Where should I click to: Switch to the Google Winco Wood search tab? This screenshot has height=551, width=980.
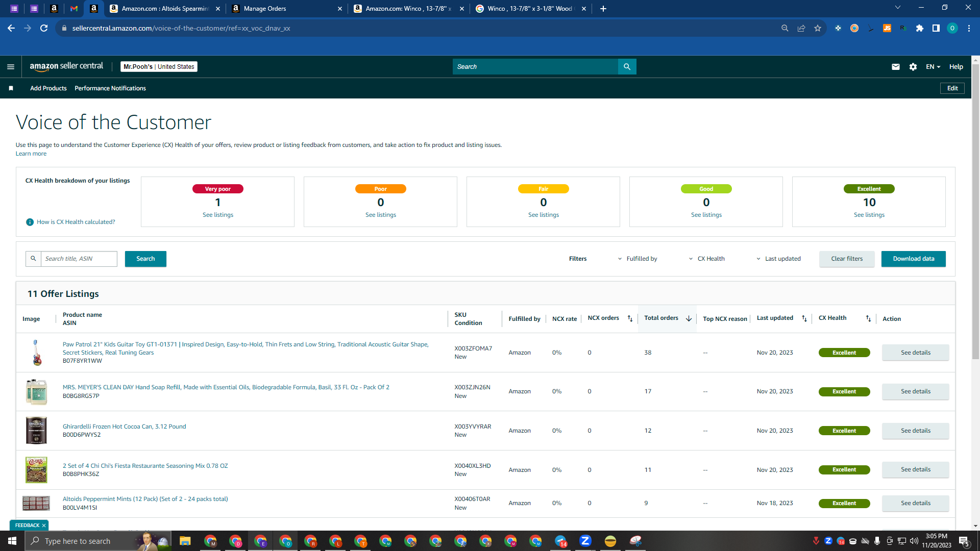coord(531,9)
